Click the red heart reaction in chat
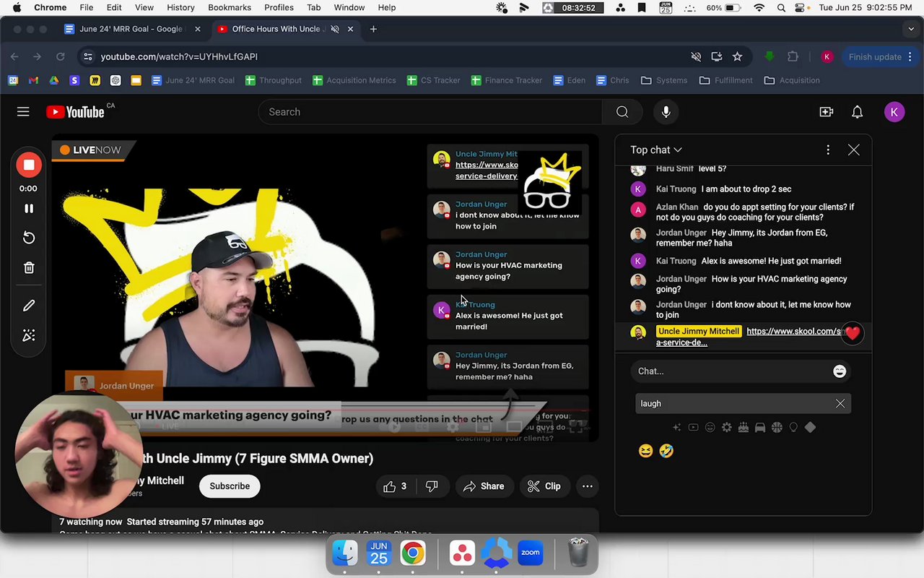The height and width of the screenshot is (578, 924). [853, 334]
